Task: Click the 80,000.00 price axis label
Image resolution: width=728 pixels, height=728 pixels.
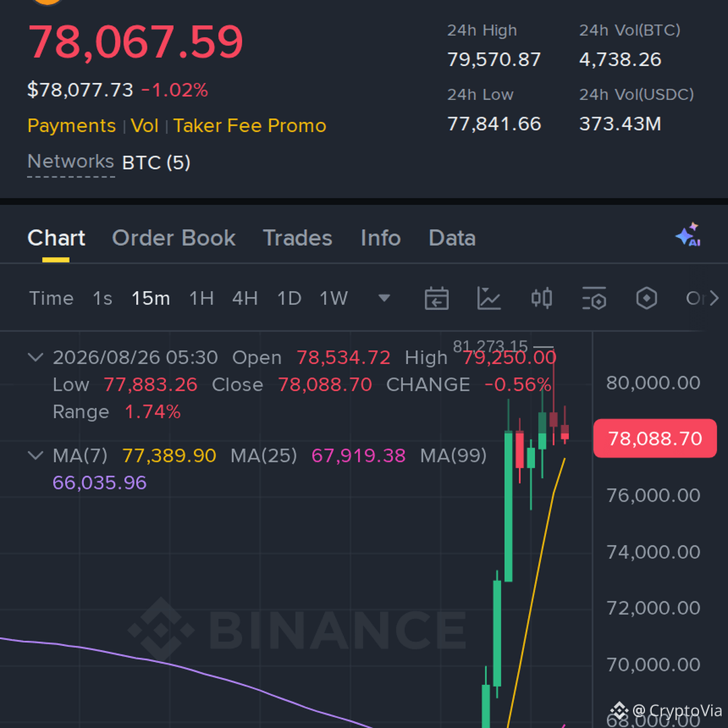Action: [653, 383]
